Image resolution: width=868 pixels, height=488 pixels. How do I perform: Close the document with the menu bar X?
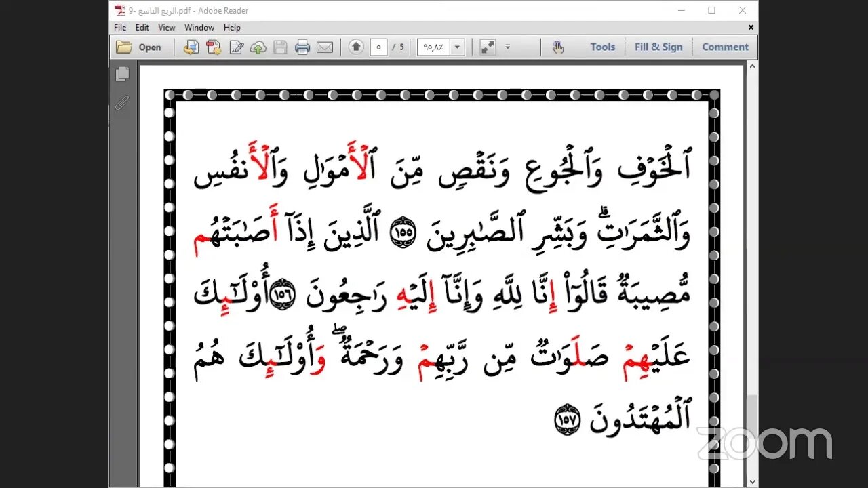click(x=751, y=28)
